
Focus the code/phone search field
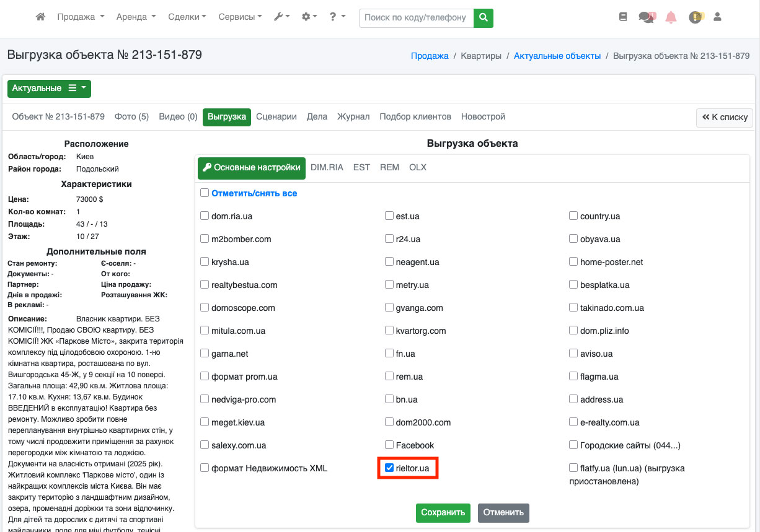tap(416, 17)
